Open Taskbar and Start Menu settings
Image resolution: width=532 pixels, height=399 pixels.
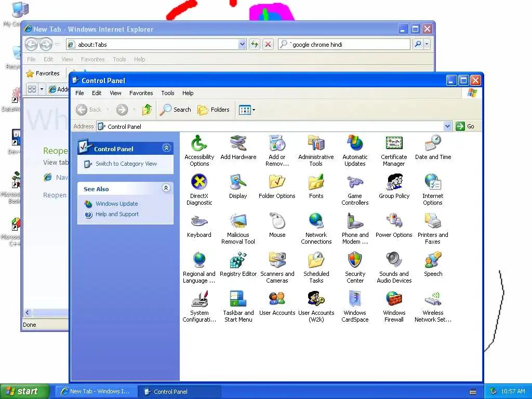pos(238,307)
